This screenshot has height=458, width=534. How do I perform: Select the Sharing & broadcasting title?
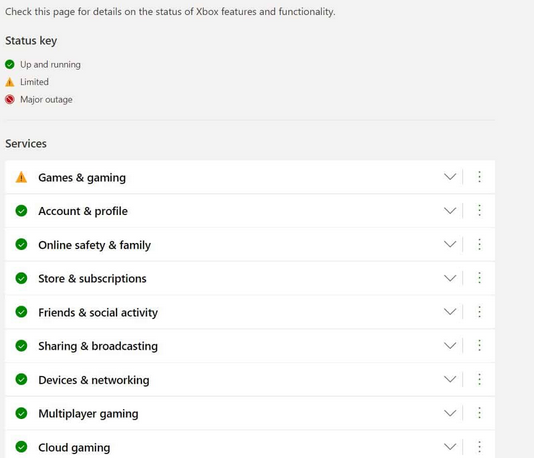pyautogui.click(x=98, y=346)
